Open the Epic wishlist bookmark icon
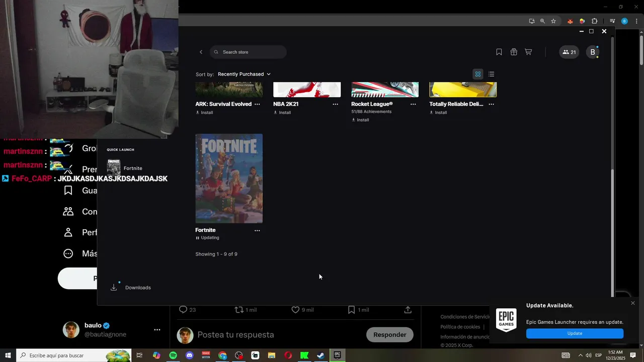 click(499, 52)
